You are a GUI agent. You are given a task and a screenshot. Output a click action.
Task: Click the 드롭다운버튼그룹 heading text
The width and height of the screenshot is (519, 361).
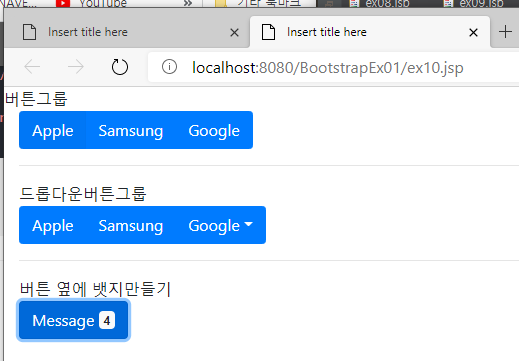(x=83, y=194)
